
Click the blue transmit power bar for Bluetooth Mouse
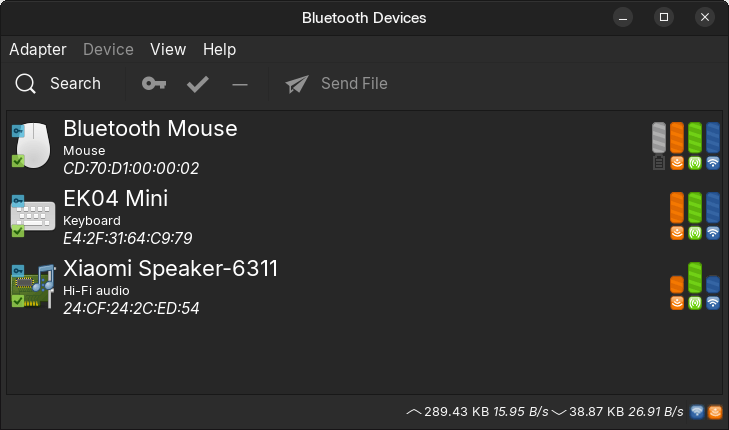click(x=713, y=137)
